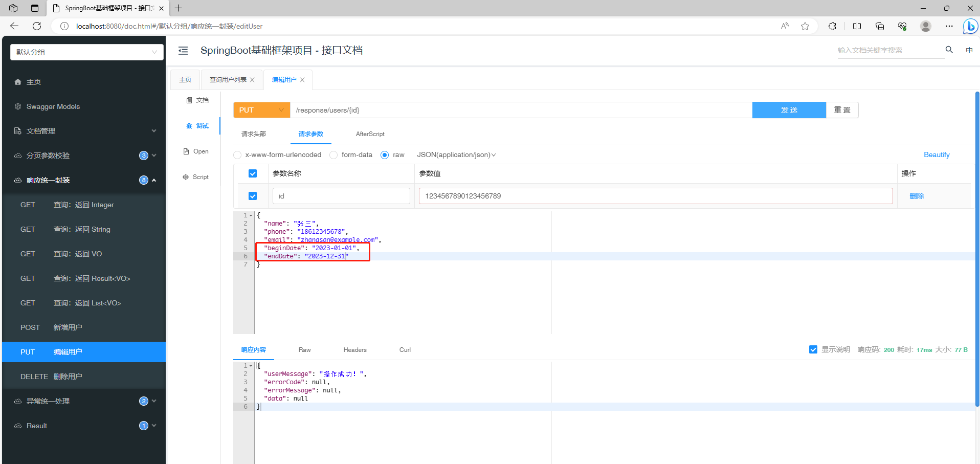980x464 pixels.
Task: Click the 主页 home icon in sidebar
Action: pyautogui.click(x=18, y=81)
